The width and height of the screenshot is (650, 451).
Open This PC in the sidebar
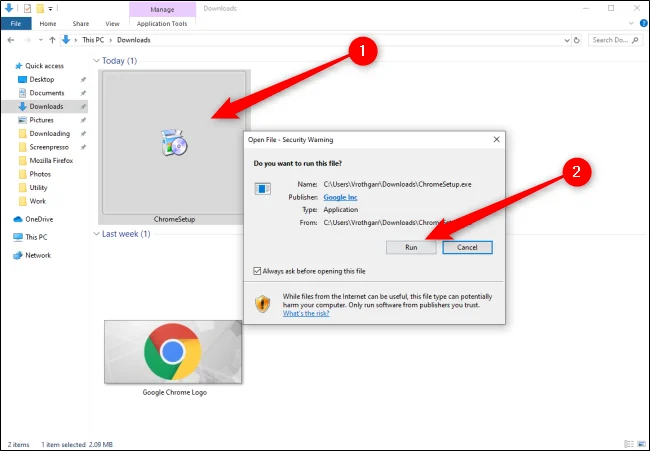coord(36,237)
